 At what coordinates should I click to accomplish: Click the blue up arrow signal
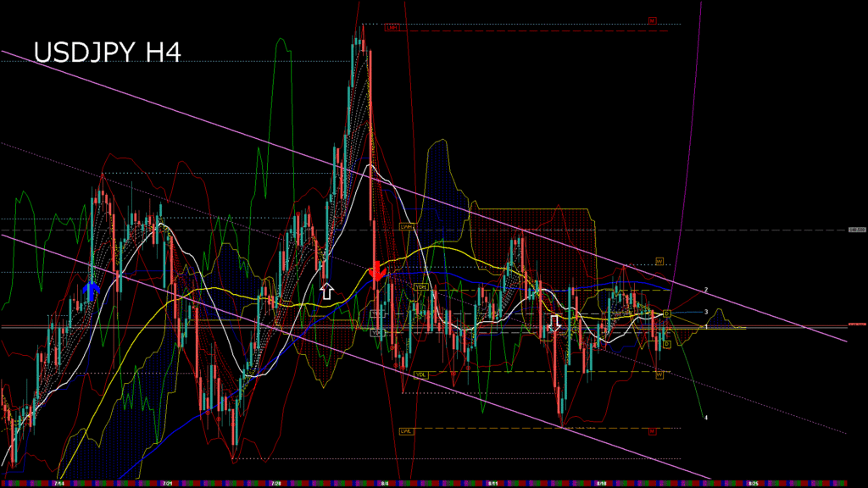coord(92,292)
